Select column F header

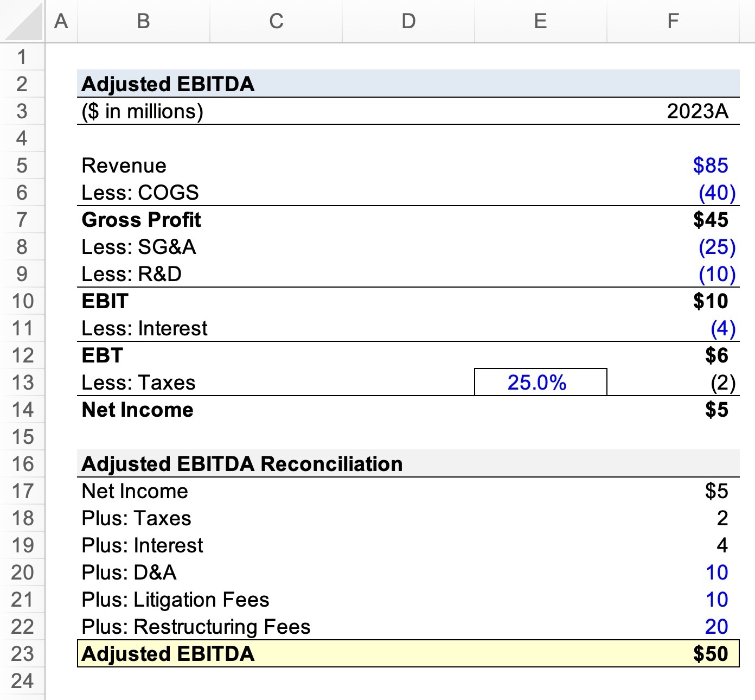pos(673,21)
